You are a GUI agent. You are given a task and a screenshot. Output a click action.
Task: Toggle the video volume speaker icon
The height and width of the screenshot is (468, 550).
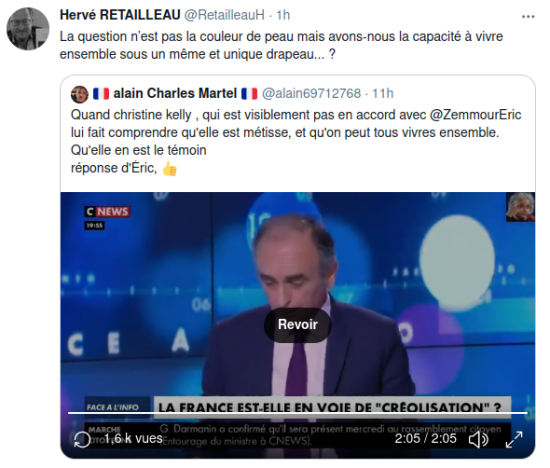478,439
